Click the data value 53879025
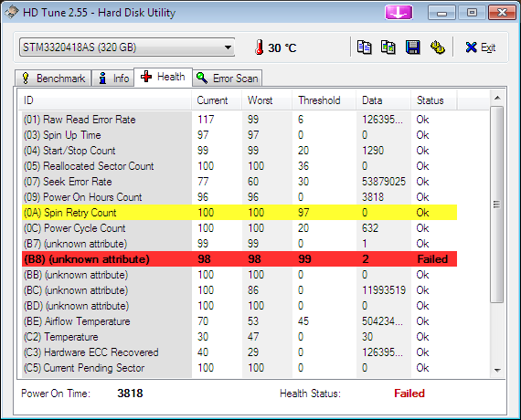The height and width of the screenshot is (420, 521). [x=384, y=182]
